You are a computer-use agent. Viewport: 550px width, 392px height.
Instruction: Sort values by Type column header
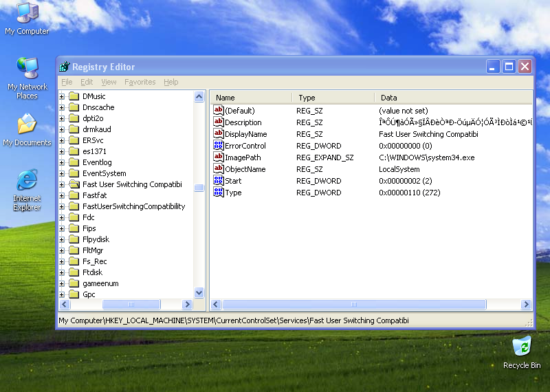[333, 98]
